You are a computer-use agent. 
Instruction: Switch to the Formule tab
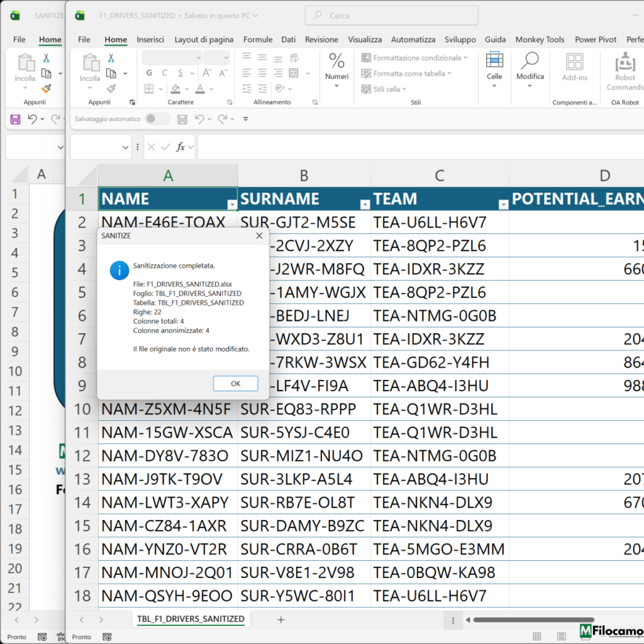pyautogui.click(x=258, y=40)
